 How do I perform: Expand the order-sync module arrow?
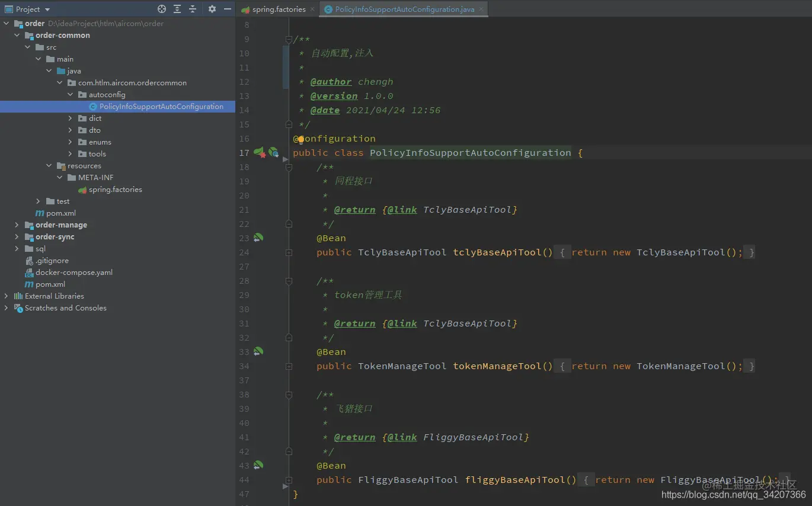click(17, 237)
